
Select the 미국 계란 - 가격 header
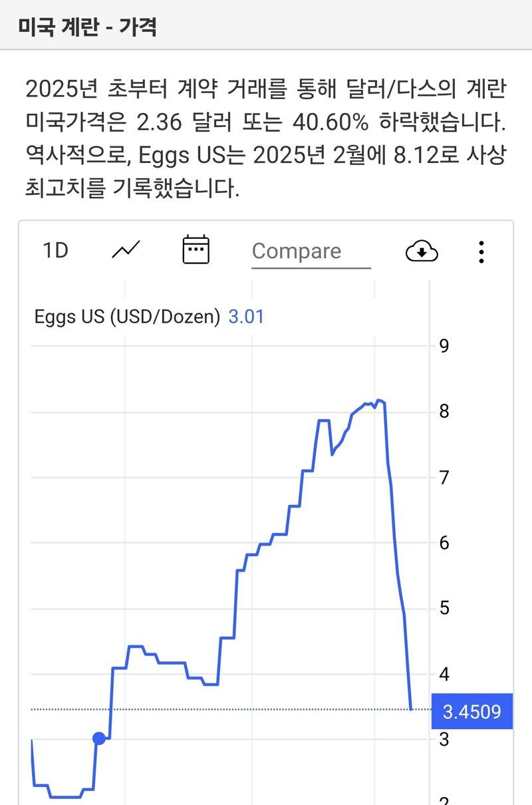coord(87,27)
